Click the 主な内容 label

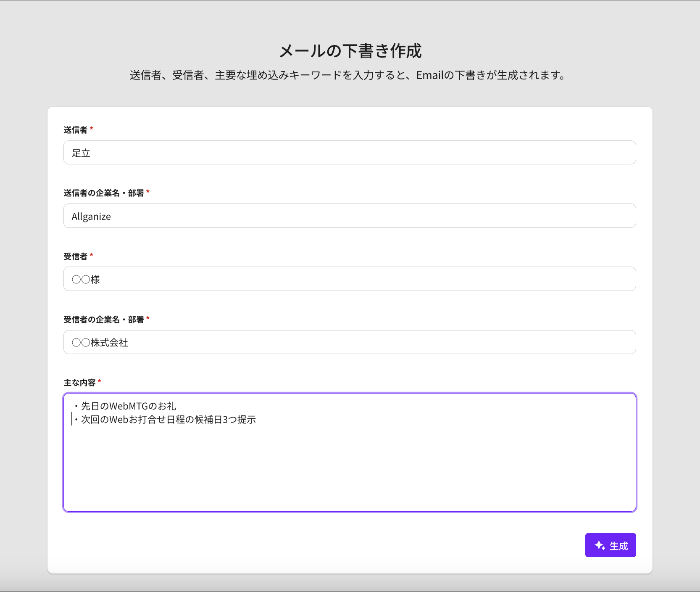(x=79, y=383)
